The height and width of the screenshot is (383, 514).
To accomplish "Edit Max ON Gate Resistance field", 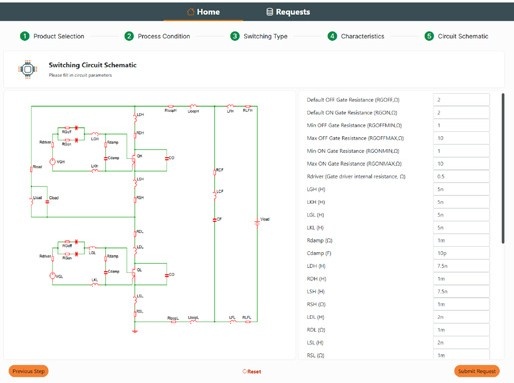I will pyautogui.click(x=461, y=164).
